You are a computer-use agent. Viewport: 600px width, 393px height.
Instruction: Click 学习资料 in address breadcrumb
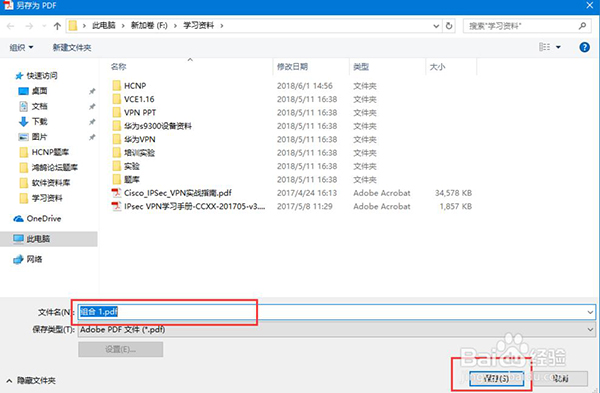[199, 26]
